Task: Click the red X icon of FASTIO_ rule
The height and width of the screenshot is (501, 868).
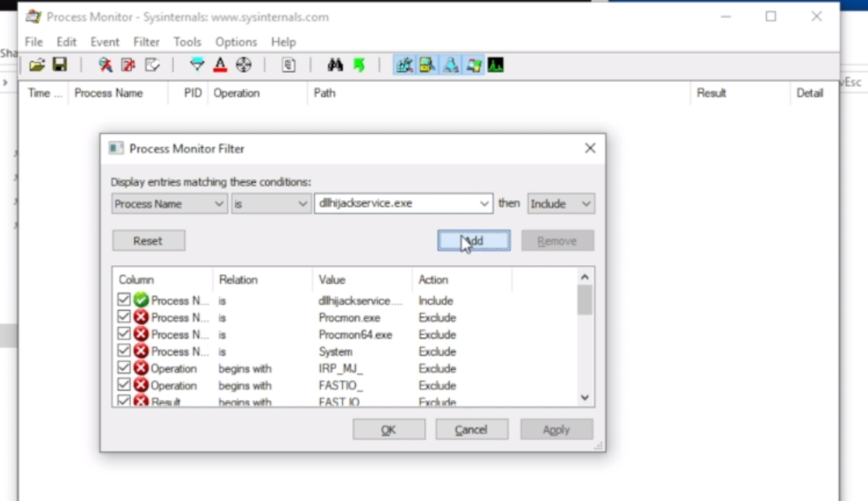Action: (141, 385)
